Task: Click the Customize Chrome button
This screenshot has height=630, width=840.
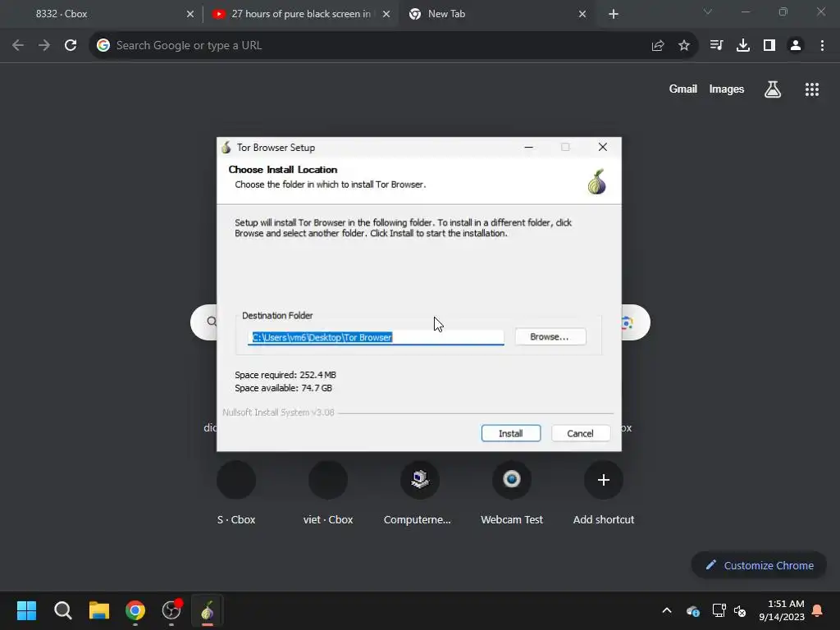Action: [x=759, y=565]
